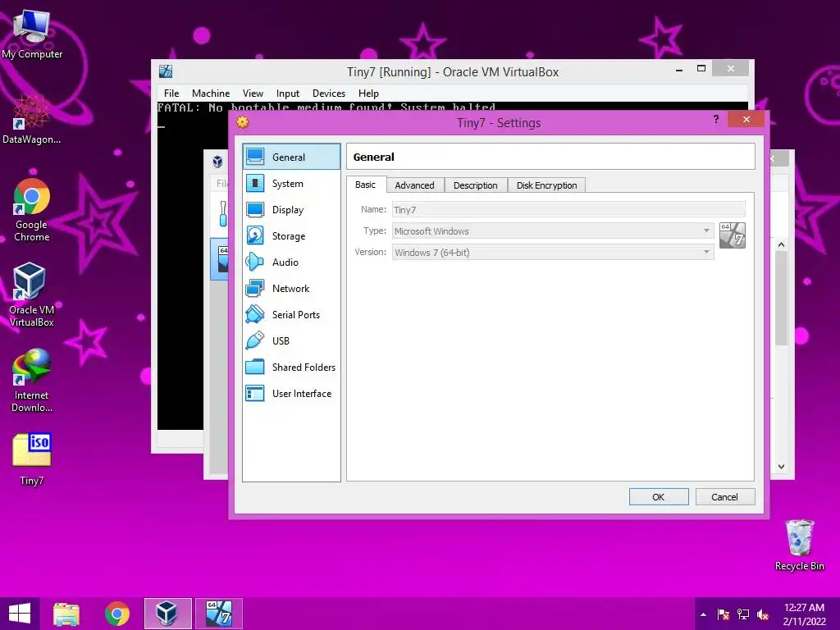
Task: Open the Input menu in Tiny7 window
Action: [x=288, y=94]
